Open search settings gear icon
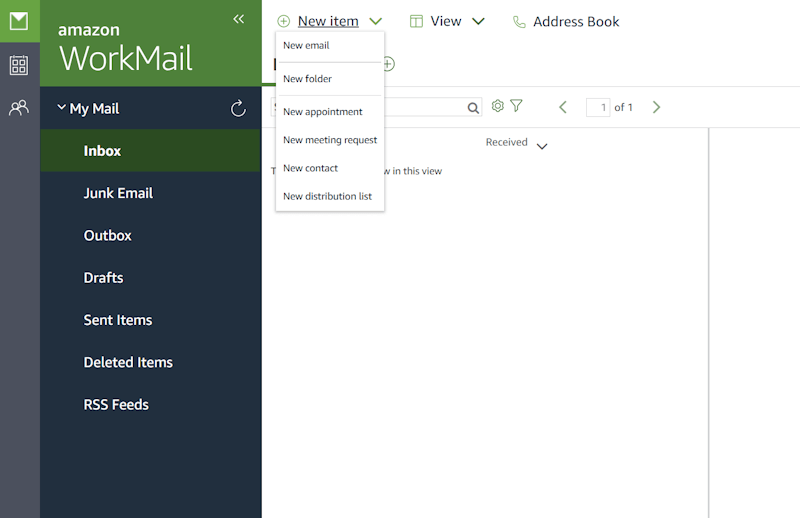This screenshot has width=800, height=518. point(498,106)
